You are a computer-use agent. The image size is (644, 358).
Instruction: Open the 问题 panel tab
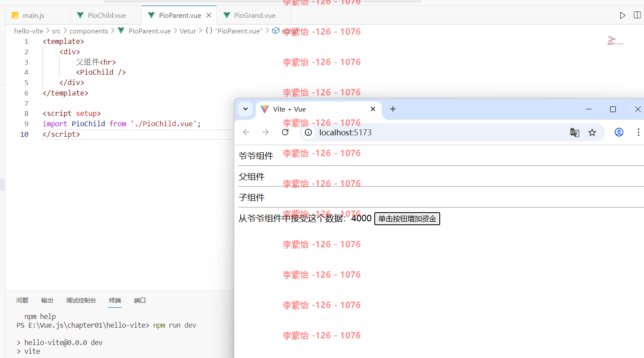22,300
